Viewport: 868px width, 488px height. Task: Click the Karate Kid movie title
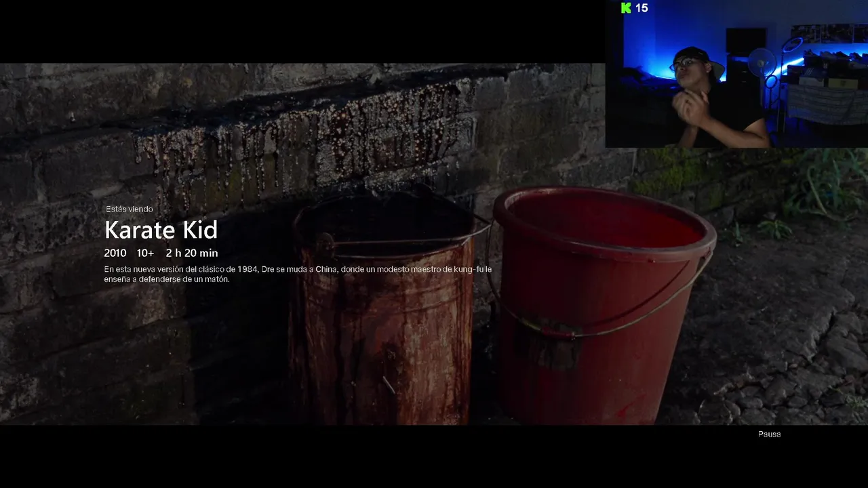click(161, 230)
